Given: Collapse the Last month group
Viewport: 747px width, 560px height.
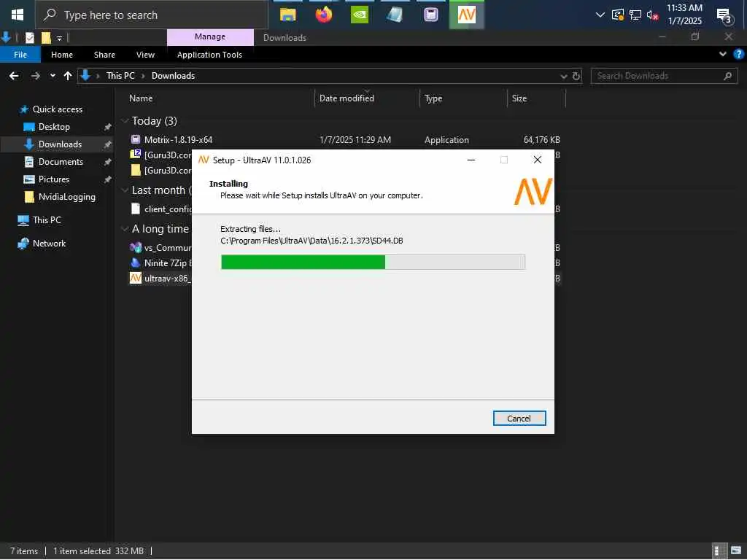Looking at the screenshot, I should (125, 190).
